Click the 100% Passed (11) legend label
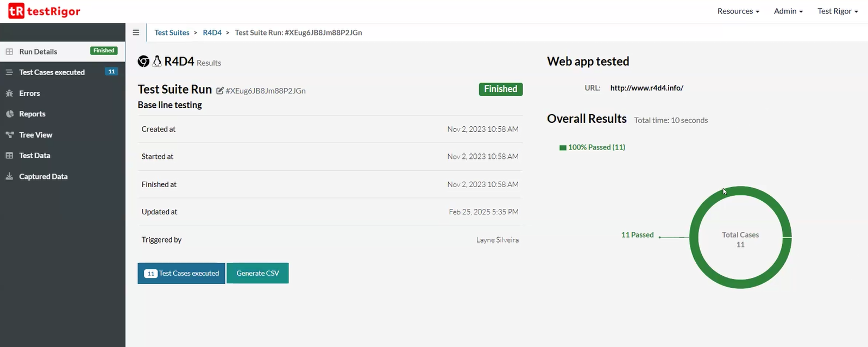The width and height of the screenshot is (868, 347). pos(596,147)
